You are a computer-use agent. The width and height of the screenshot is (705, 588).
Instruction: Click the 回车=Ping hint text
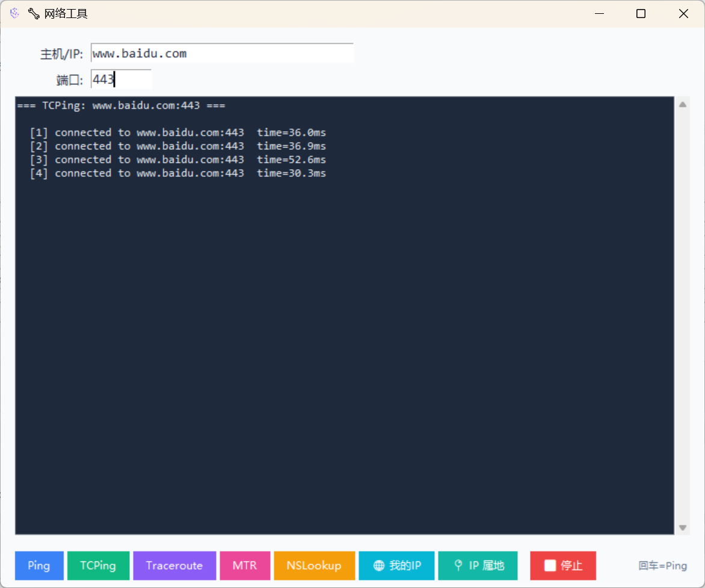point(663,566)
